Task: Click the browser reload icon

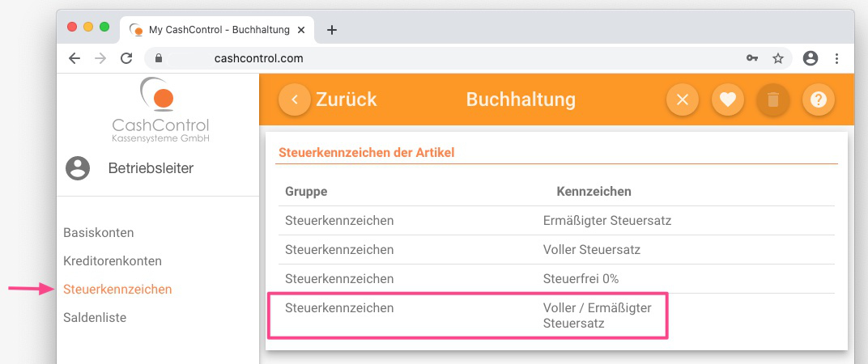Action: click(x=126, y=58)
